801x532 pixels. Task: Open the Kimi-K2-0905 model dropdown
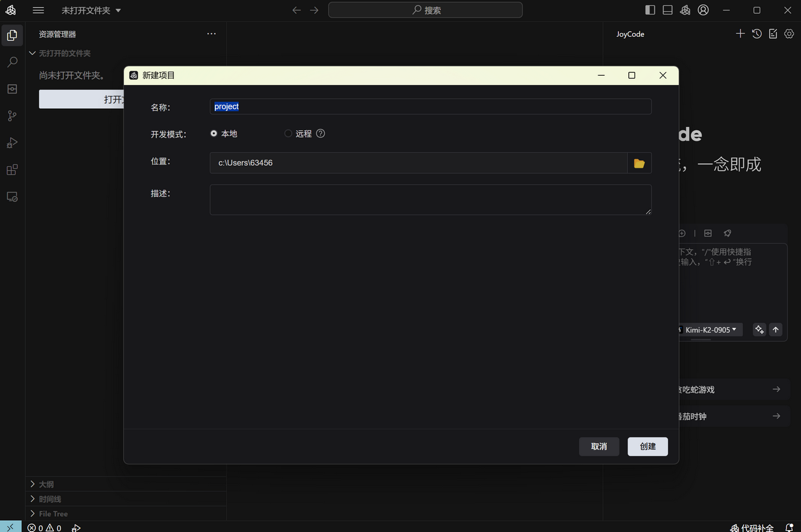coord(710,330)
